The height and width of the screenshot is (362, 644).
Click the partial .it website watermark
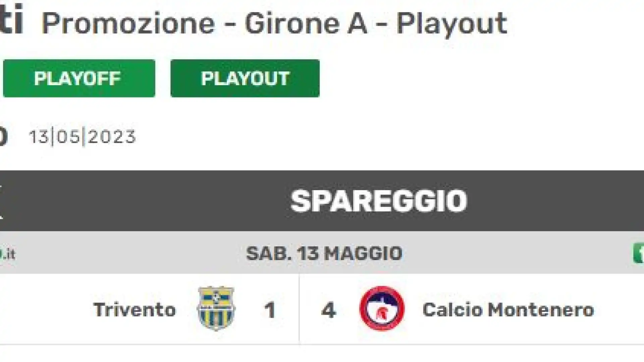pos(7,254)
